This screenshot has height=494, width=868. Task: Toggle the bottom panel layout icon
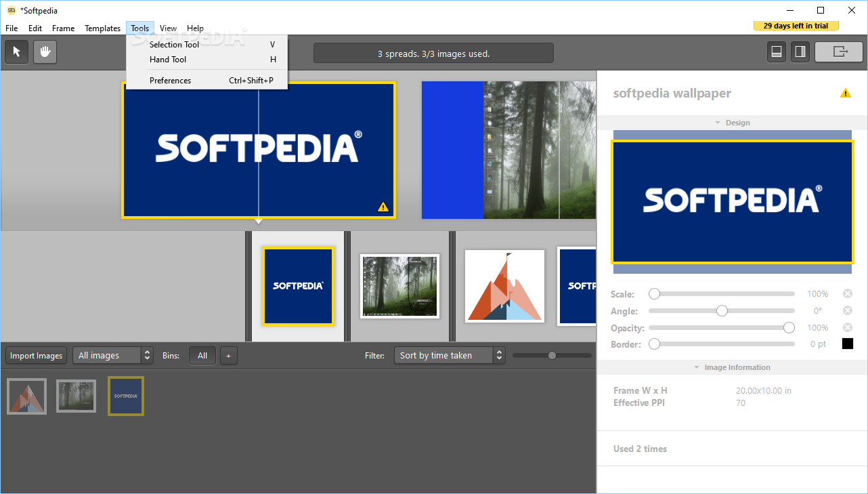point(777,52)
